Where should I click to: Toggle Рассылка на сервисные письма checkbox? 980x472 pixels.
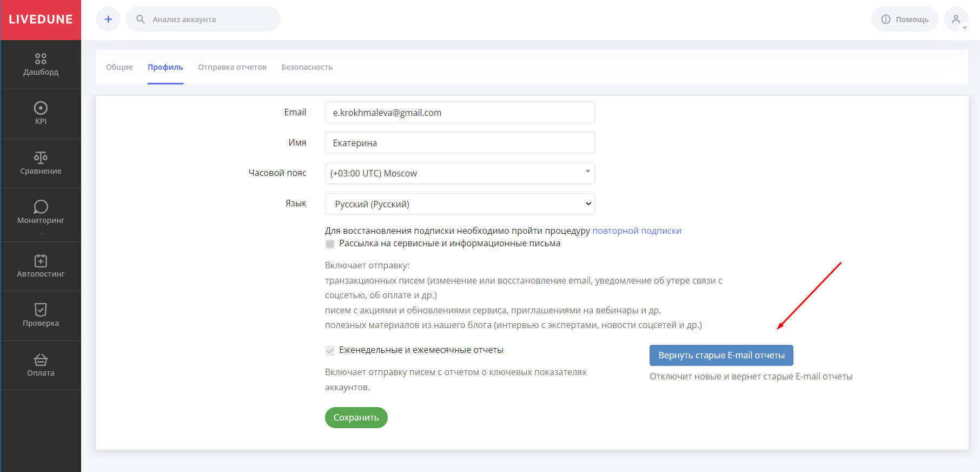(330, 244)
